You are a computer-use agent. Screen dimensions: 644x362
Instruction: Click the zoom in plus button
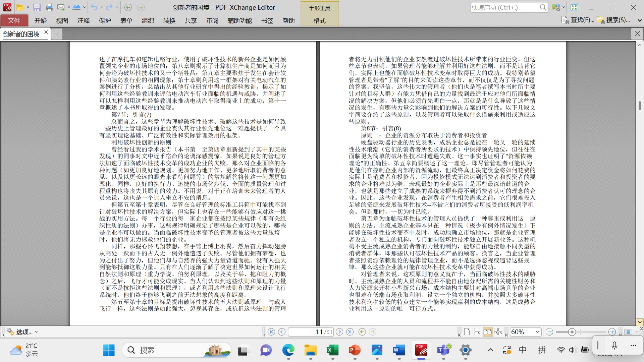point(612,332)
